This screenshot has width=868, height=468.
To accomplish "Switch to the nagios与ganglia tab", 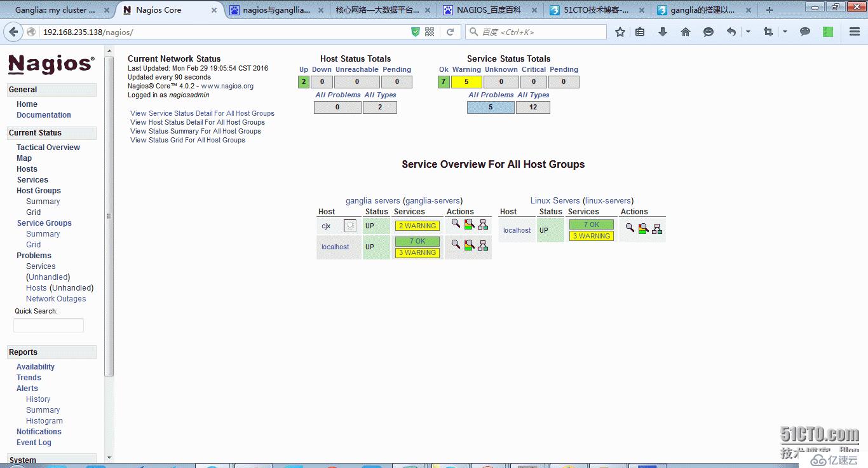I will 276,10.
